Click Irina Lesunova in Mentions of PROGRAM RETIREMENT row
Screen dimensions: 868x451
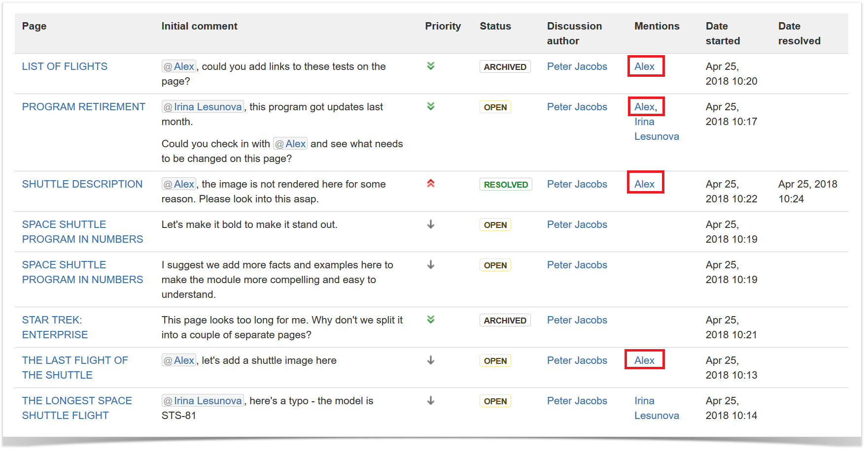[x=657, y=129]
